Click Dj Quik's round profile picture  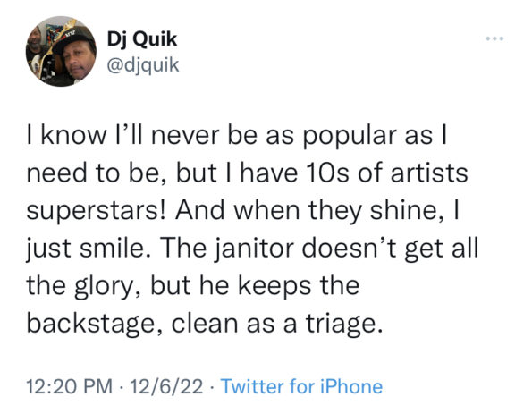pyautogui.click(x=61, y=51)
